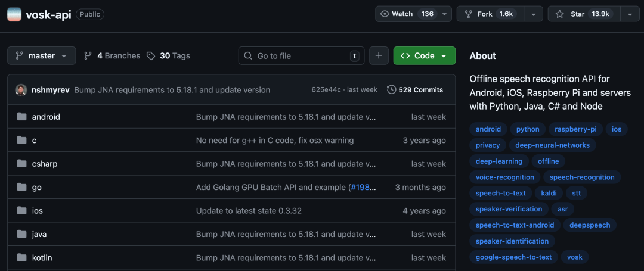Select the speech-recognition topic tag
The width and height of the screenshot is (644, 271).
(581, 177)
